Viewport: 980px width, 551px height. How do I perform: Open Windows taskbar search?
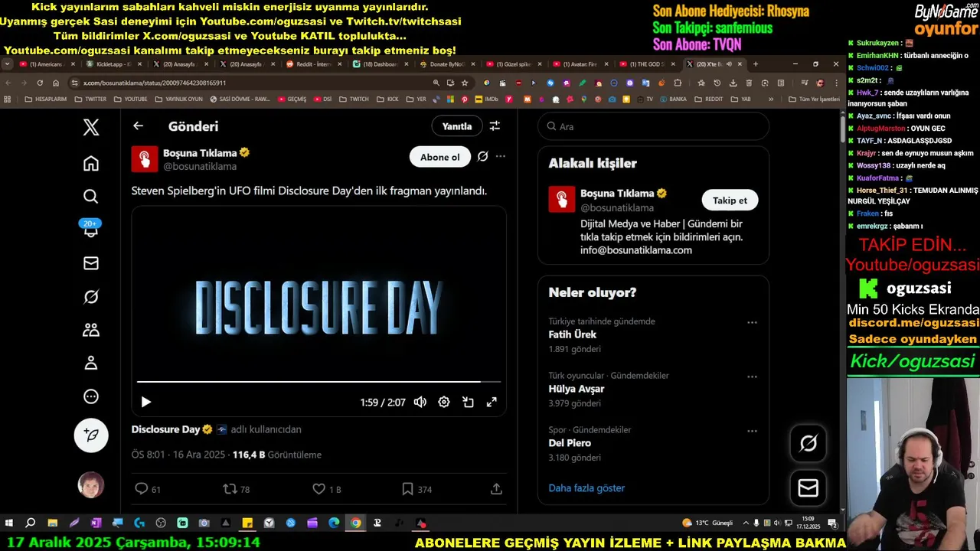coord(31,523)
